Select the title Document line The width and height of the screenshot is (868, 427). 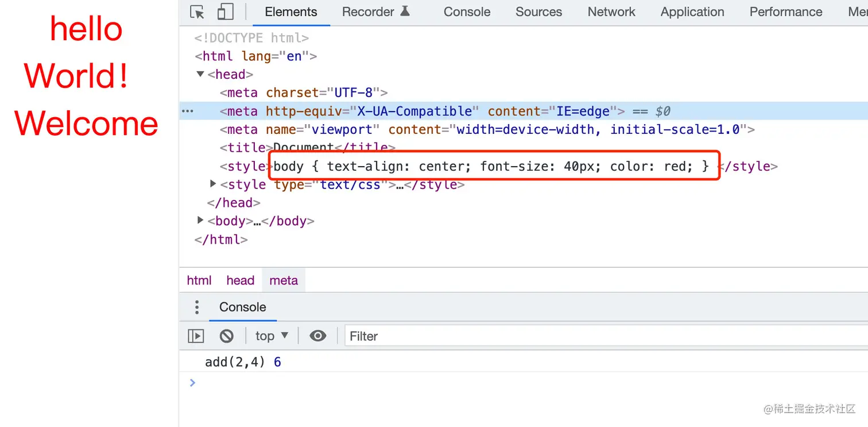pos(308,148)
